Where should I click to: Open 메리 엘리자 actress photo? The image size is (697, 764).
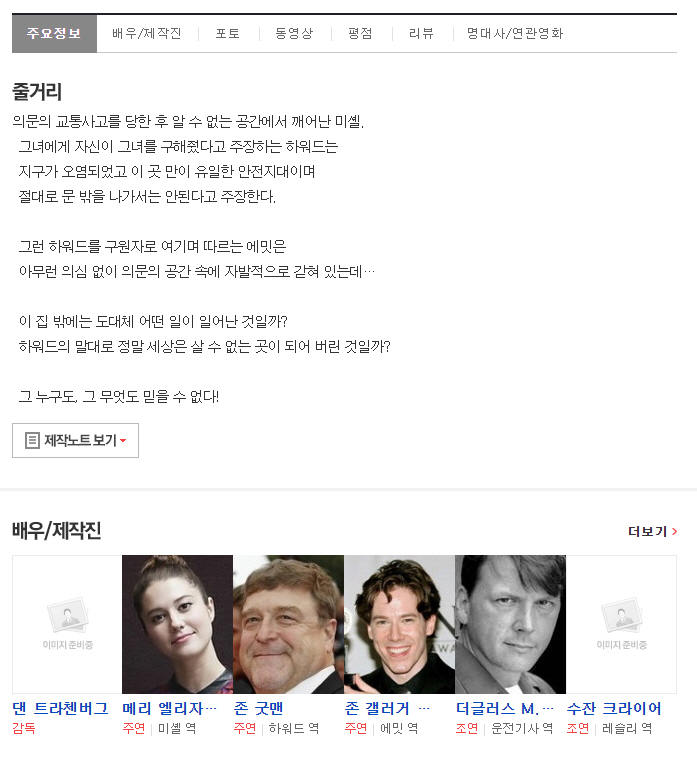click(177, 624)
